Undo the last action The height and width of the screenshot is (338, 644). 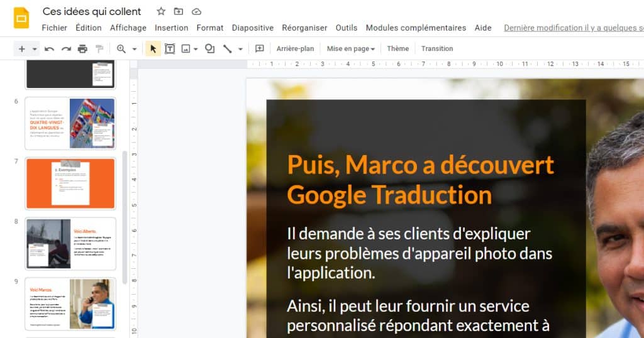(x=49, y=49)
